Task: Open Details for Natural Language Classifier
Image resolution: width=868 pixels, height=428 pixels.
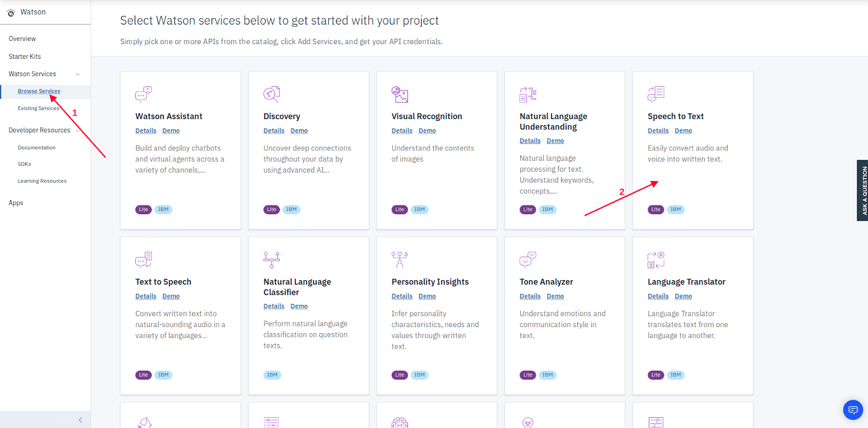Action: coord(274,306)
